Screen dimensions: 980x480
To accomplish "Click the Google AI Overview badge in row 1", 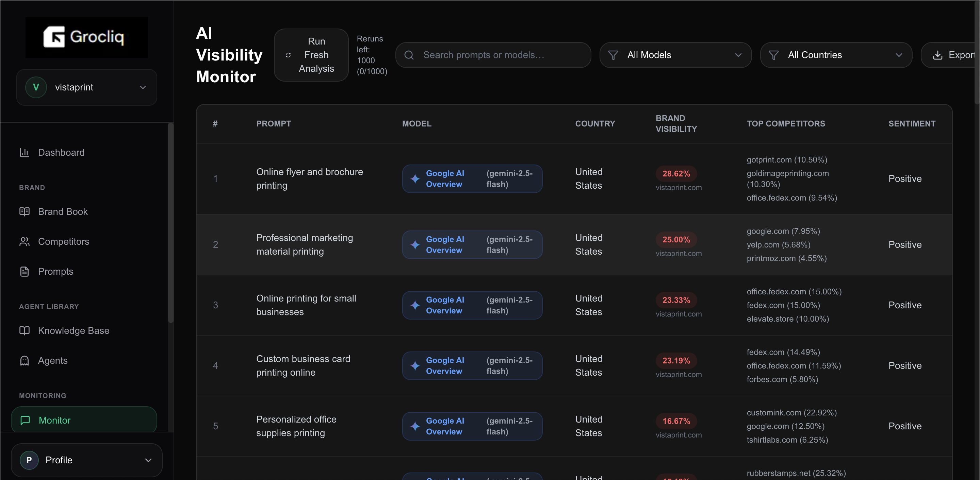I will tap(472, 178).
